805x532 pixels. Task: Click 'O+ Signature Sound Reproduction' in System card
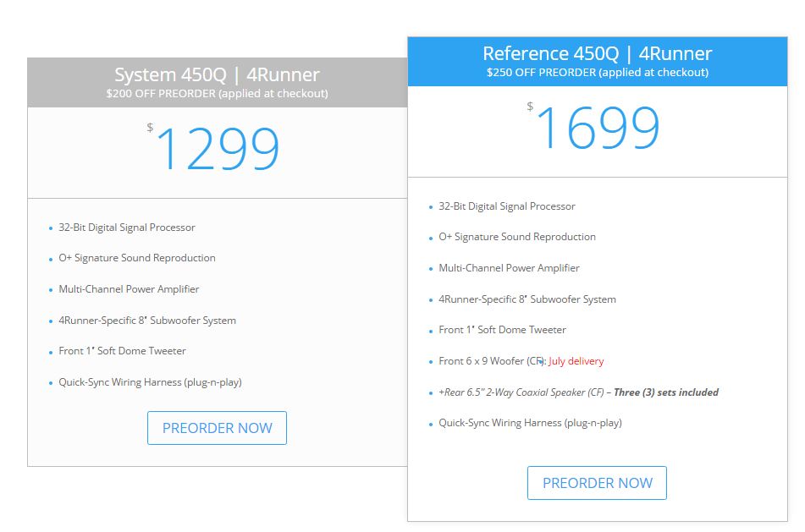[x=137, y=258]
